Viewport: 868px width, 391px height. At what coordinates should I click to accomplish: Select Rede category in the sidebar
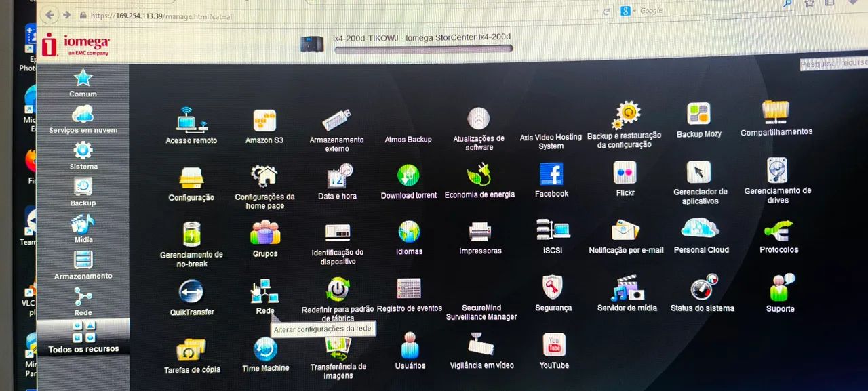tap(83, 301)
